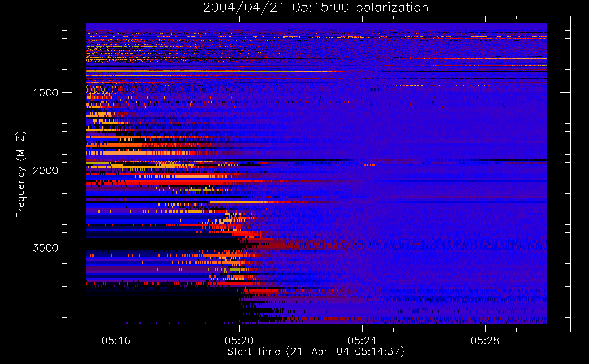Click the 3000 frequency tick label
The image size is (589, 364).
click(x=46, y=248)
